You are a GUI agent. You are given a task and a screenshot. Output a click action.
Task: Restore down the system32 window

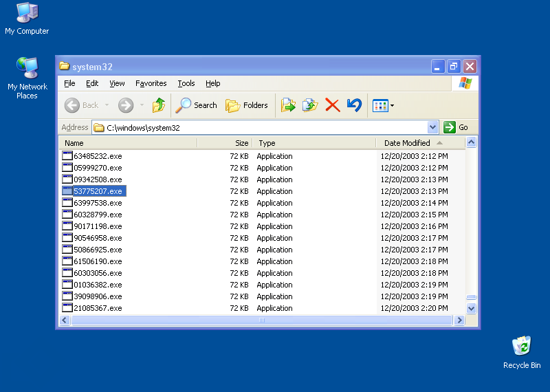click(x=454, y=66)
